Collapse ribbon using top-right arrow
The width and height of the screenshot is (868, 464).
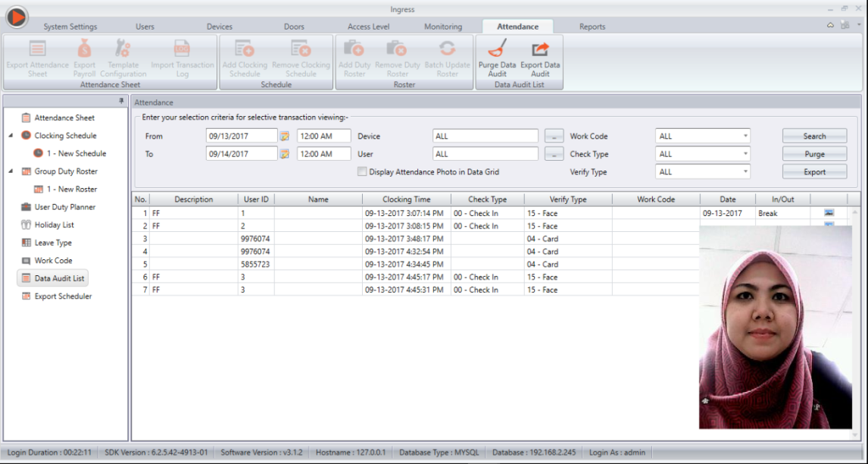830,25
